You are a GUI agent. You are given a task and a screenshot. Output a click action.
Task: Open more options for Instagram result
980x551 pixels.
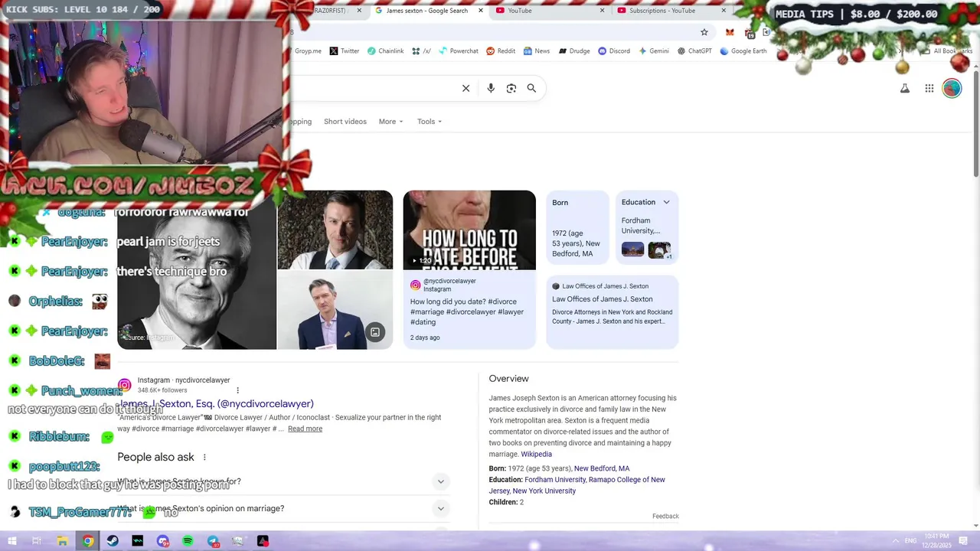click(237, 390)
